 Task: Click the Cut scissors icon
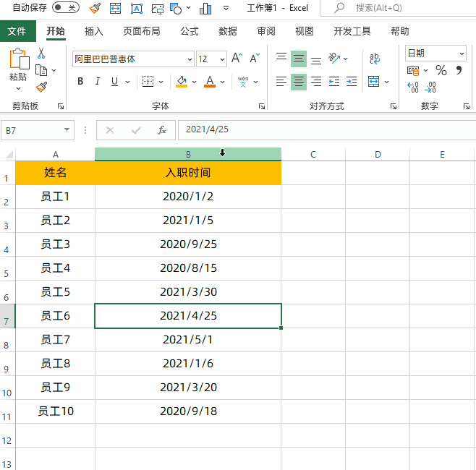tap(41, 53)
